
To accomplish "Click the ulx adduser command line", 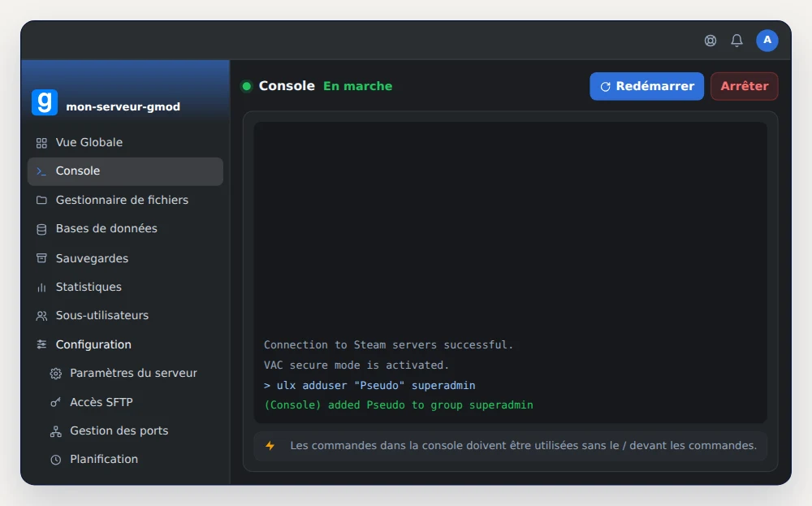I will tap(369, 385).
